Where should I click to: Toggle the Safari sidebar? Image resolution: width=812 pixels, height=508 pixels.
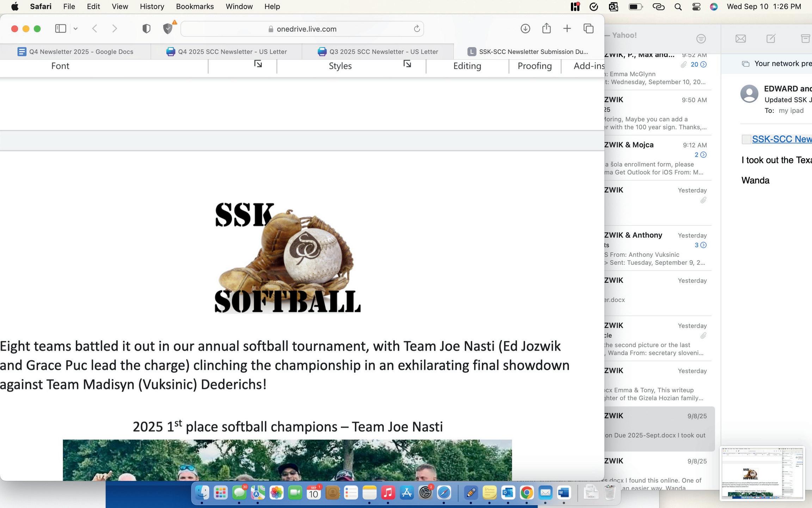tap(61, 29)
